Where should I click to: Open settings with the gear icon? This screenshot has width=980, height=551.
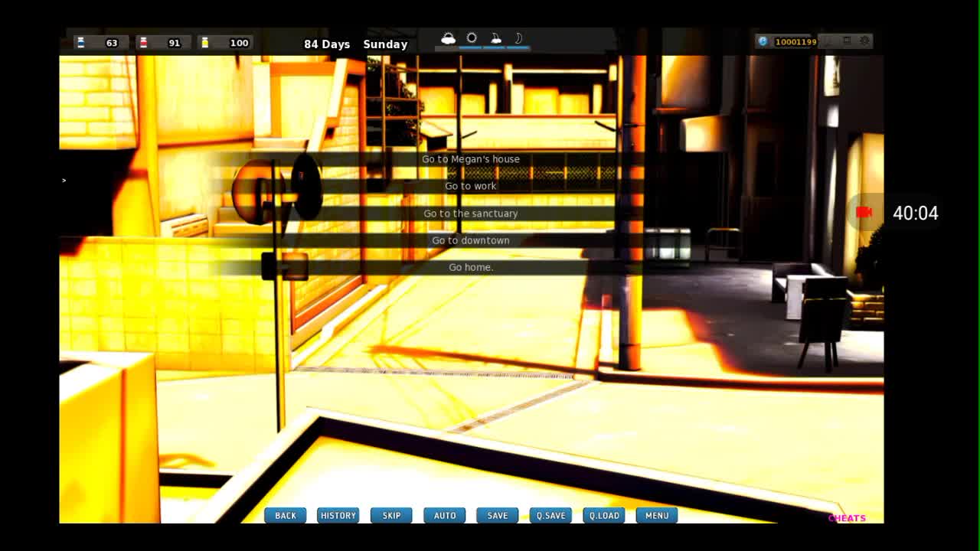[x=865, y=41]
